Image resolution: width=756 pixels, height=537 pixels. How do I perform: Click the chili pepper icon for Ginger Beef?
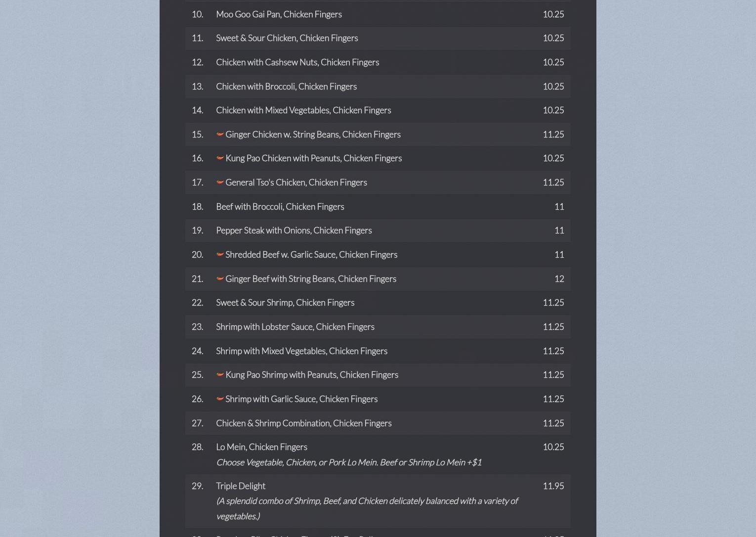(220, 279)
